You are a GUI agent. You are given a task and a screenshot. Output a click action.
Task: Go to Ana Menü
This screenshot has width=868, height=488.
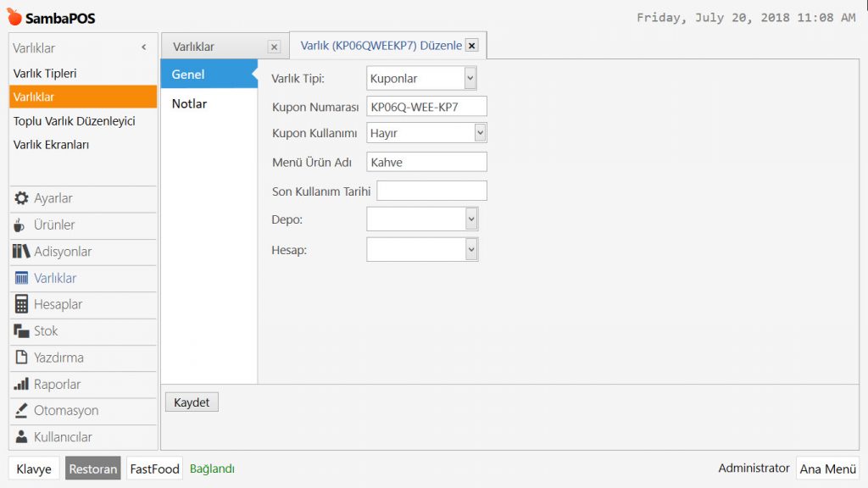click(827, 469)
